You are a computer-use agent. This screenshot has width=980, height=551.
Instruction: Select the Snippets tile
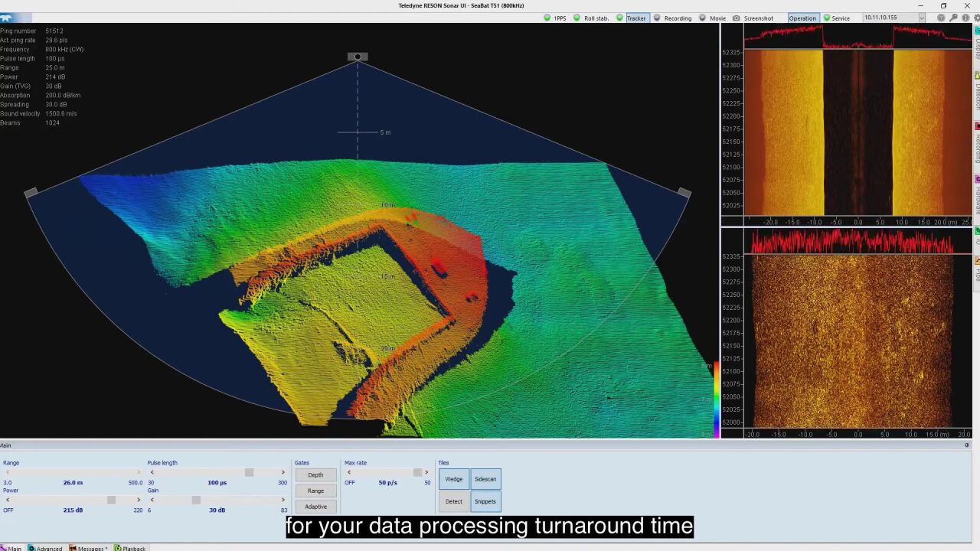485,501
